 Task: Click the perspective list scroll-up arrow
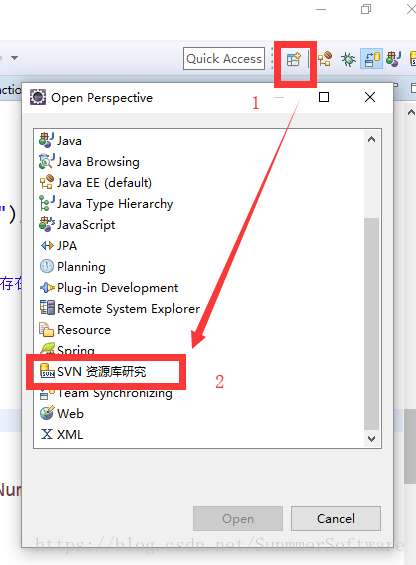[x=371, y=139]
